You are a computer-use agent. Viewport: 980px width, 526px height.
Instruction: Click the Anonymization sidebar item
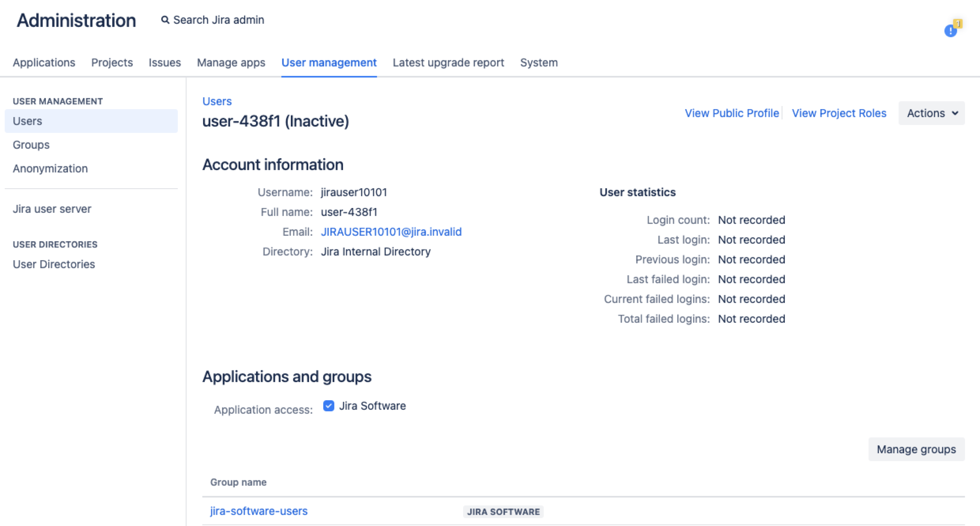pyautogui.click(x=51, y=168)
